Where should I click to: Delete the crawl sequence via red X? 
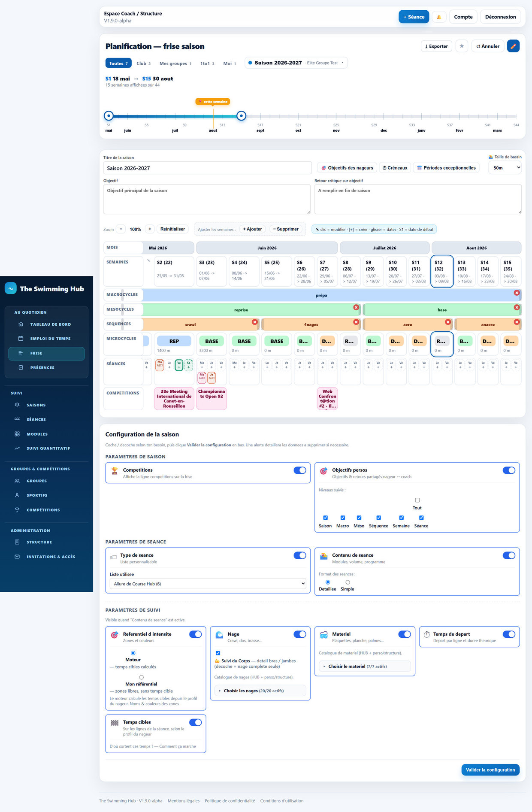pyautogui.click(x=255, y=322)
